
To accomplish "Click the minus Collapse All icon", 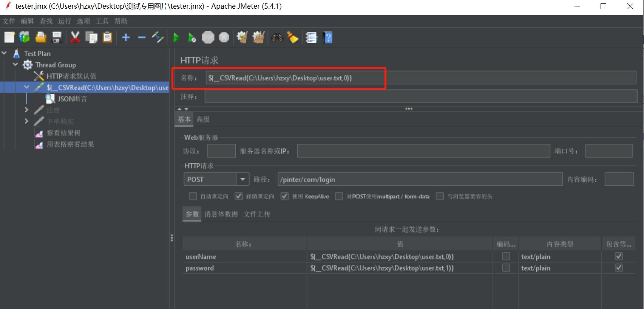I will click(x=142, y=37).
